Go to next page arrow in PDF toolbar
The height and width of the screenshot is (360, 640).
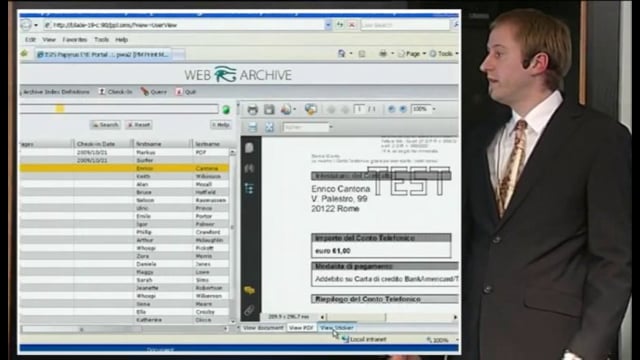[345, 109]
